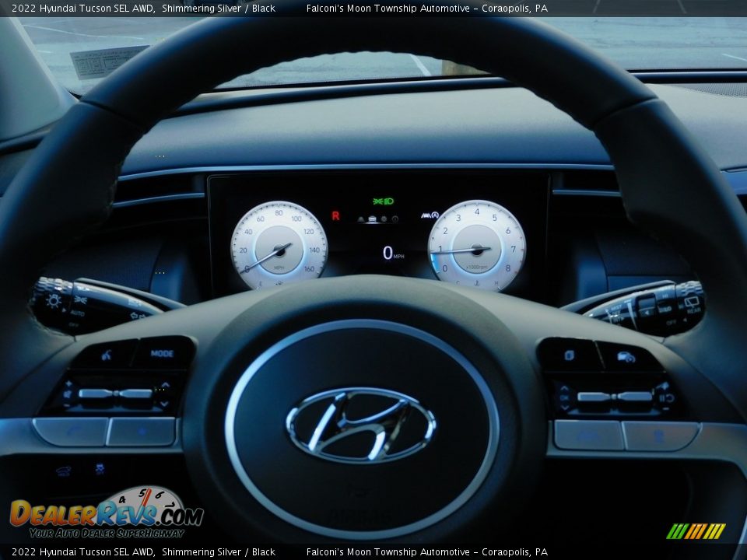747x560 pixels.
Task: Tap the green headlight indicator icon
Action: [x=389, y=201]
